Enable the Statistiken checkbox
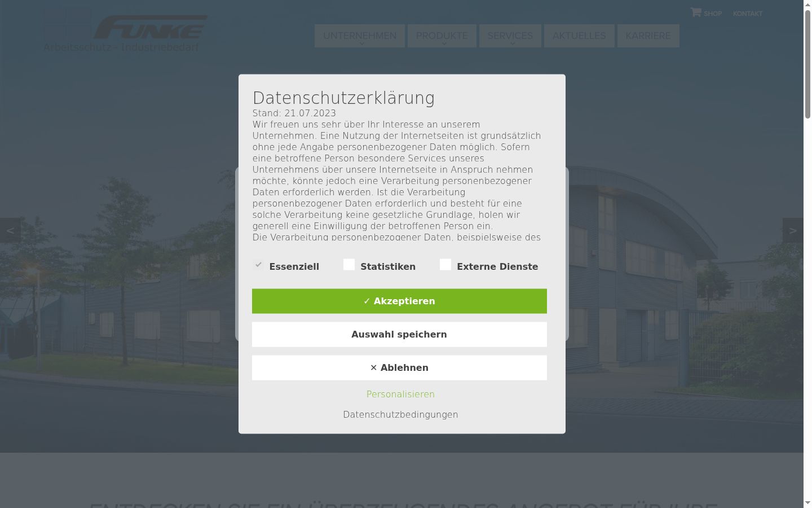 coord(349,265)
